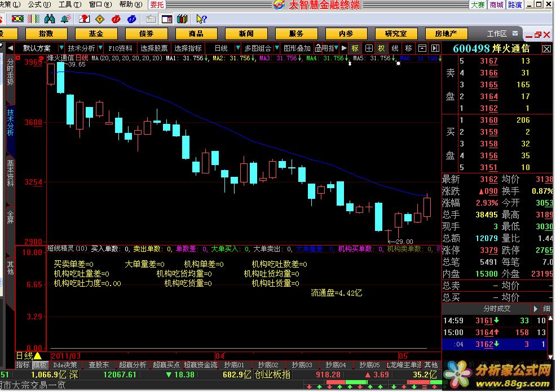This screenshot has width=556, height=392.
Task: Click the traffic-light signal toolbar icon
Action: [x=17, y=19]
